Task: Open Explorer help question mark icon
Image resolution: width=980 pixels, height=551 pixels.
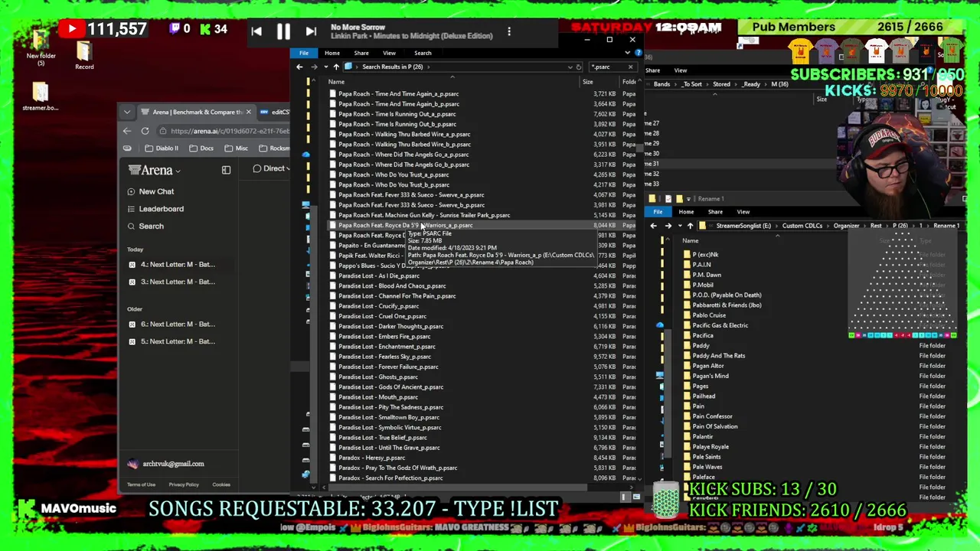Action: 637,53
